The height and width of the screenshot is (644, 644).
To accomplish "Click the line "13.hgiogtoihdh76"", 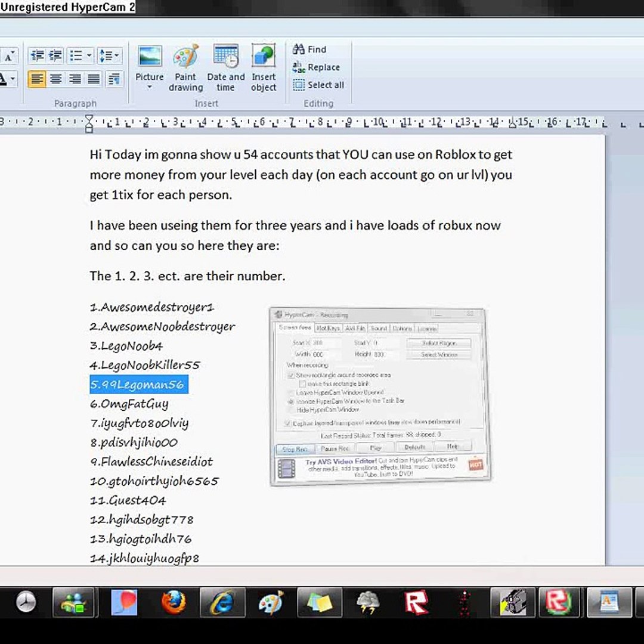I will pos(141,539).
